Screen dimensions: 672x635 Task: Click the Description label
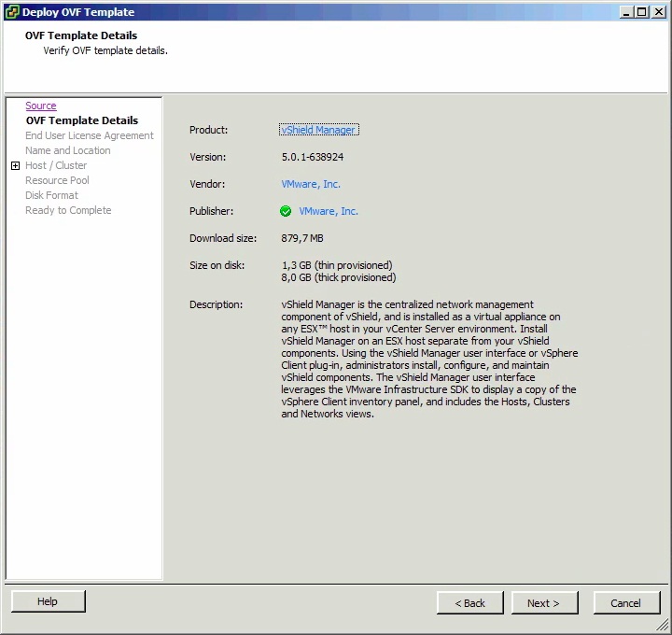(x=216, y=304)
